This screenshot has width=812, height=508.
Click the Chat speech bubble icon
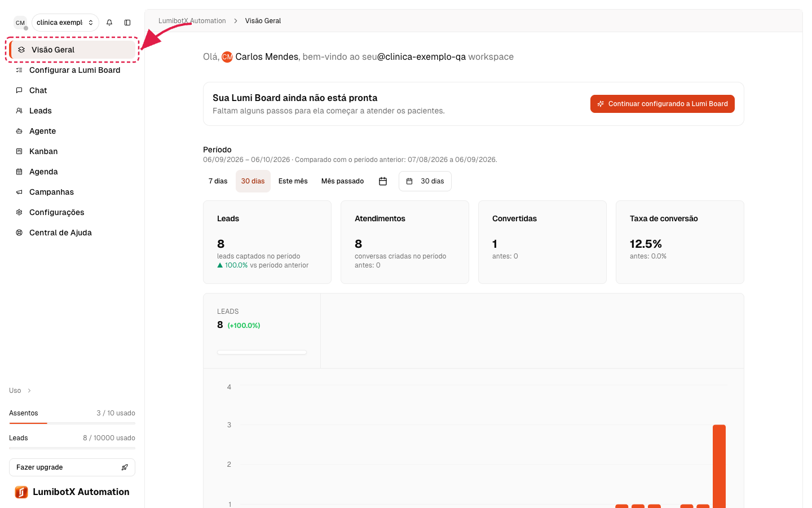[19, 90]
